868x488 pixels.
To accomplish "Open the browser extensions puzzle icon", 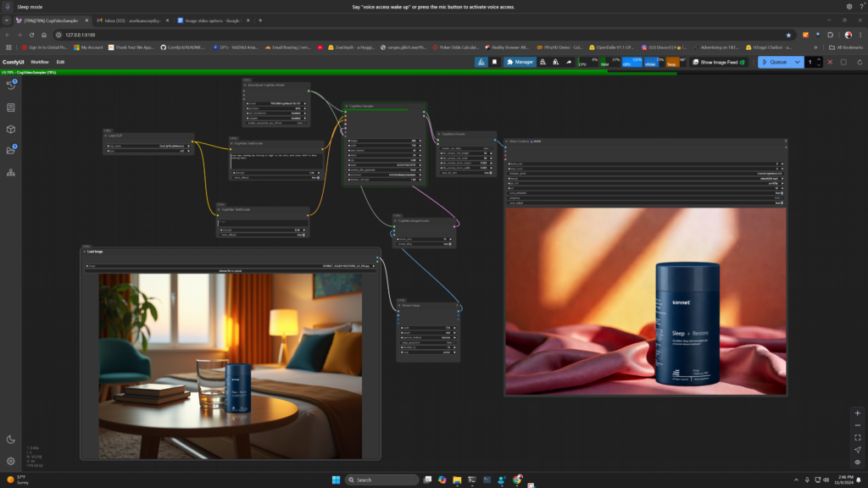I will pos(830,35).
